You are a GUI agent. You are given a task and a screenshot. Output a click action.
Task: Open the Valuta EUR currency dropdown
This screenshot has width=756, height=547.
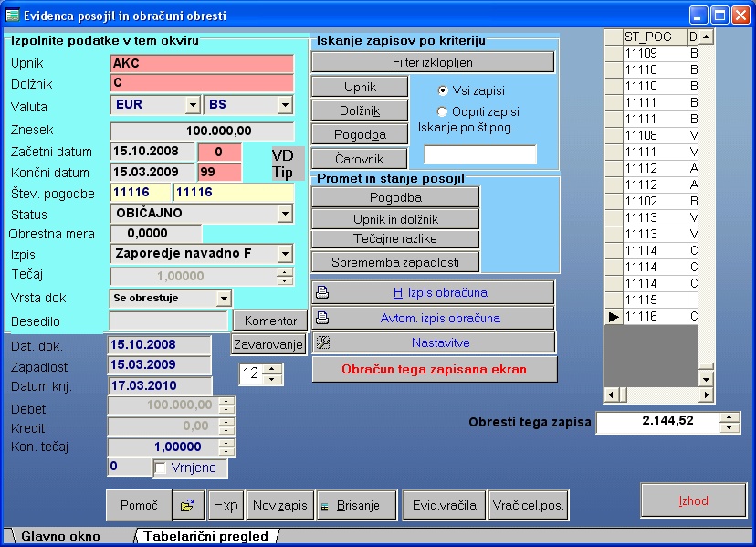[192, 105]
